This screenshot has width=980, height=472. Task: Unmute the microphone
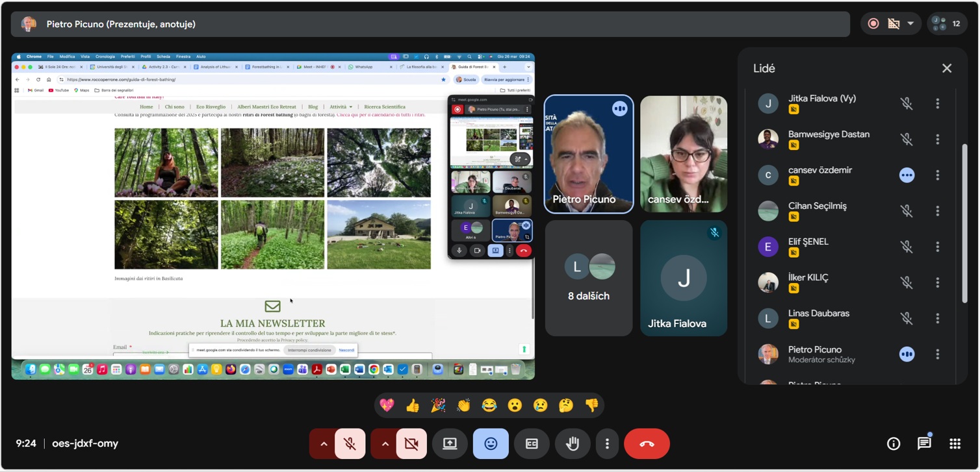tap(350, 444)
